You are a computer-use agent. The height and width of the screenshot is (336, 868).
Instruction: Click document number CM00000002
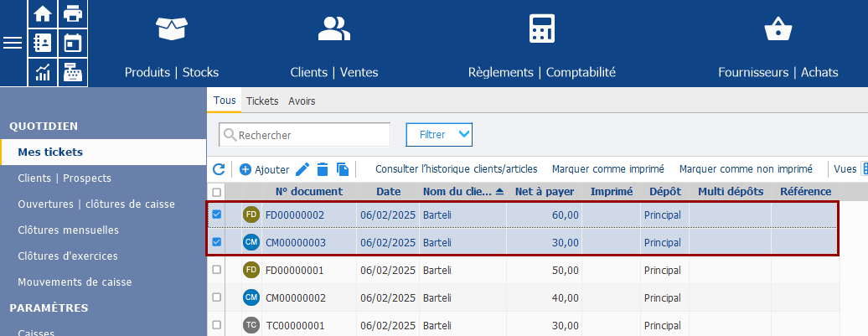(x=296, y=298)
